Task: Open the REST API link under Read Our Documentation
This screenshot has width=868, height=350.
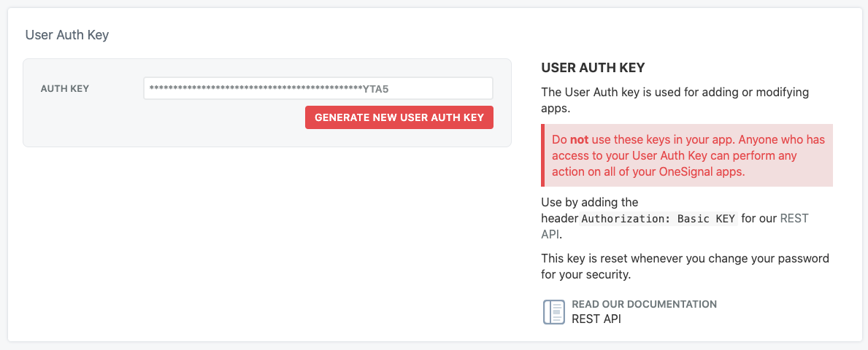Action: (x=596, y=319)
